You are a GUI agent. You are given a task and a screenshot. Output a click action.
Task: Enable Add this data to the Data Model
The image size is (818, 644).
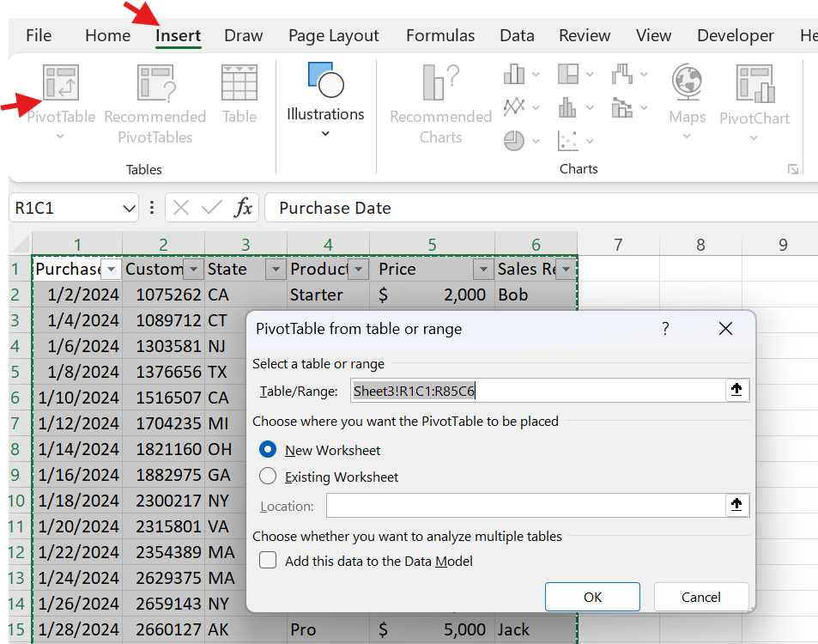click(268, 559)
